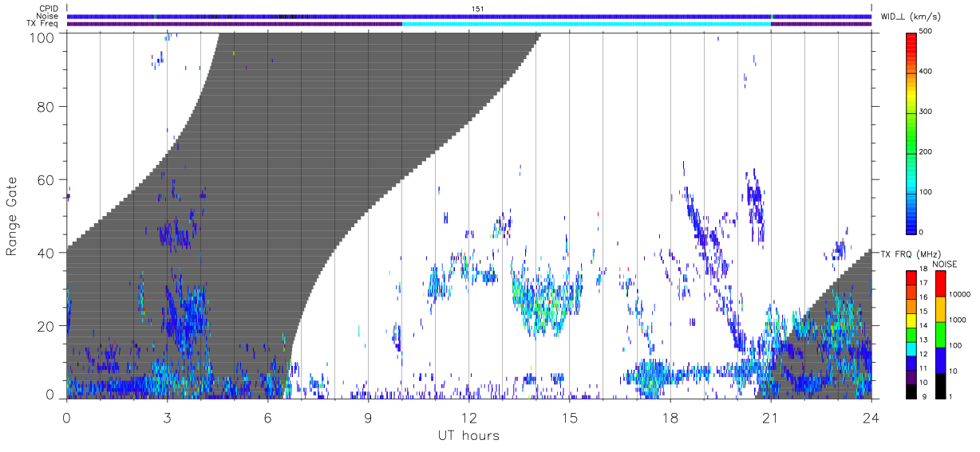Image resolution: width=980 pixels, height=452 pixels.
Task: Click the Range Gate axis title
Action: pyautogui.click(x=13, y=215)
